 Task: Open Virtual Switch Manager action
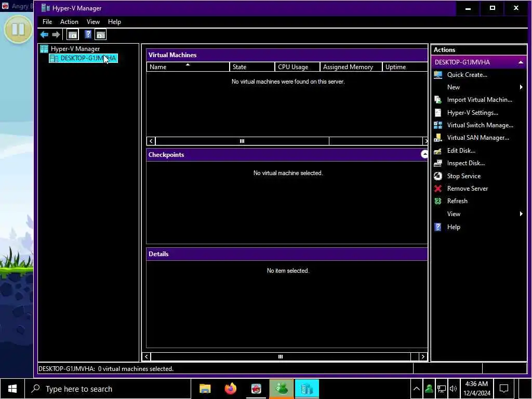coord(480,125)
